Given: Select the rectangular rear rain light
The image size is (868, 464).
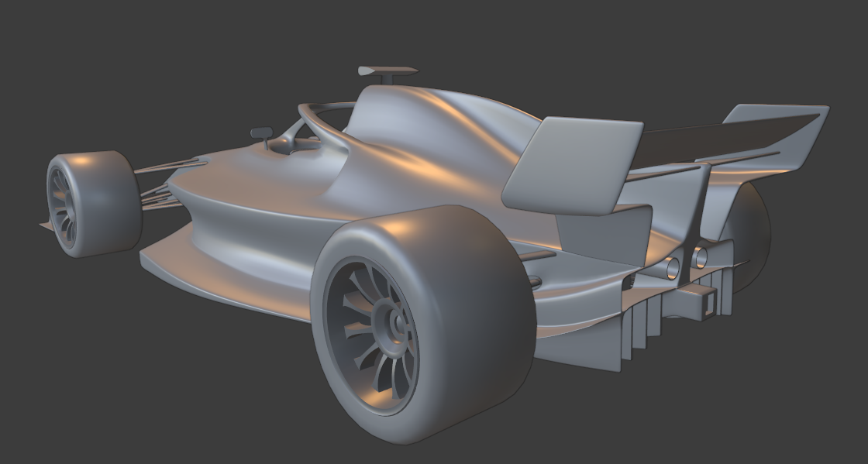Looking at the screenshot, I should click(709, 303).
